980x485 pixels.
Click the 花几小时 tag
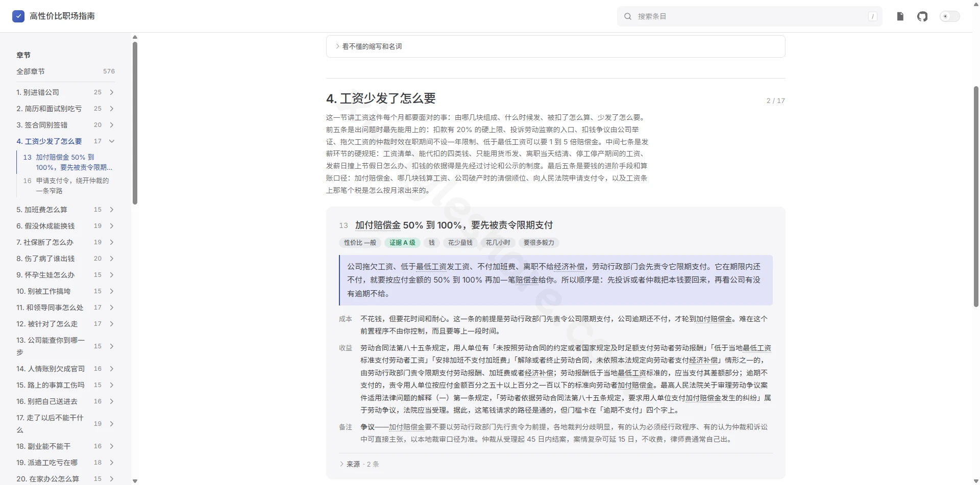[x=498, y=243]
